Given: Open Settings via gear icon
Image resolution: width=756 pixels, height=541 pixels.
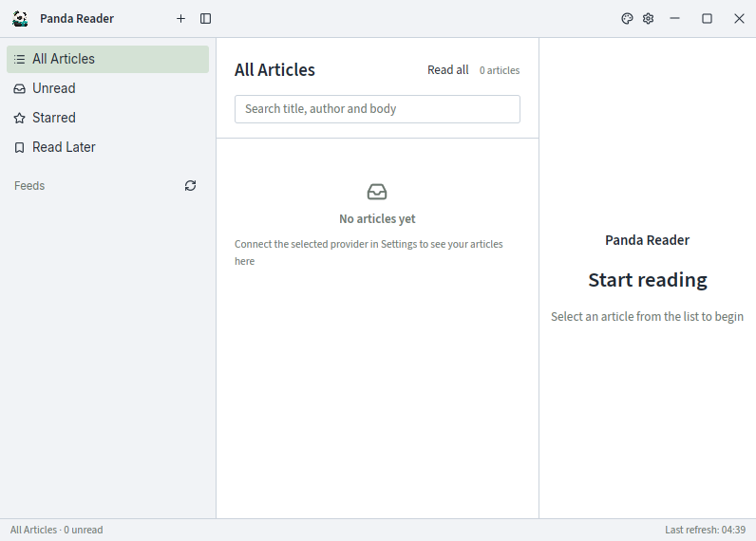Looking at the screenshot, I should point(649,19).
